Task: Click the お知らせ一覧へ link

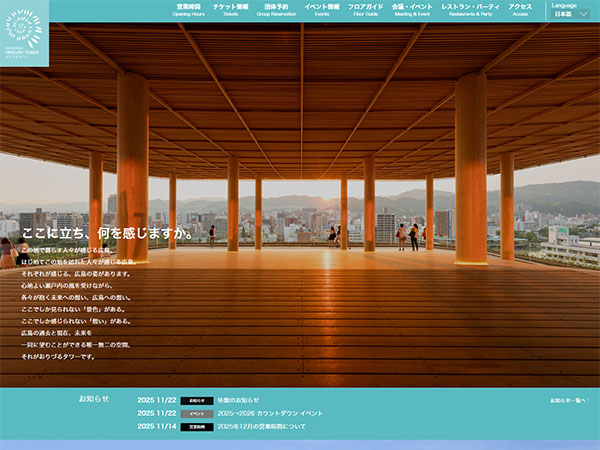Action: pyautogui.click(x=567, y=401)
